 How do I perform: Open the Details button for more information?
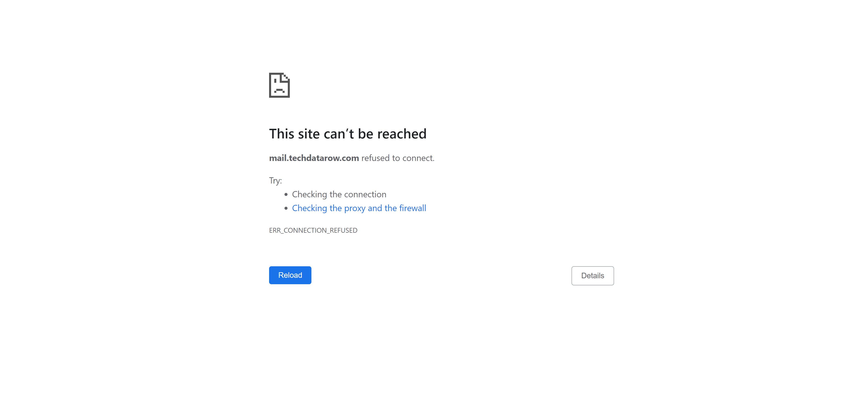pos(593,275)
